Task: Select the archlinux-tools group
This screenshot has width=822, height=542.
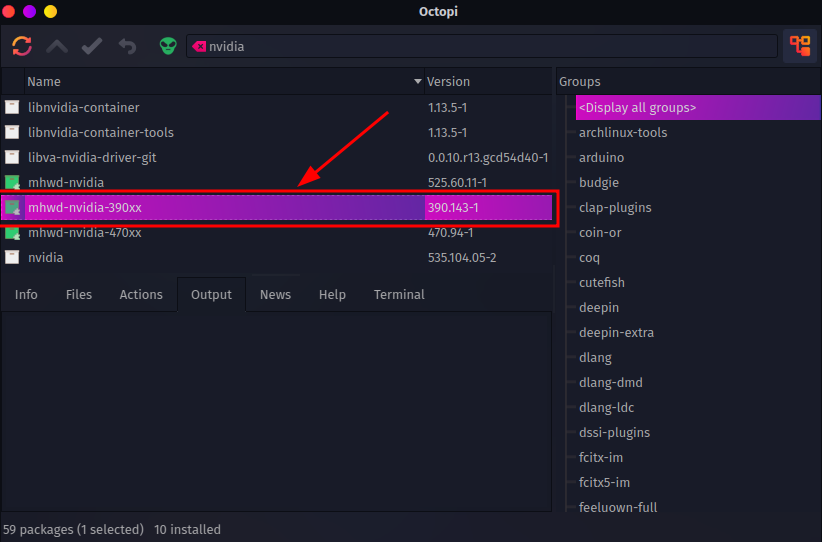Action: pyautogui.click(x=623, y=133)
